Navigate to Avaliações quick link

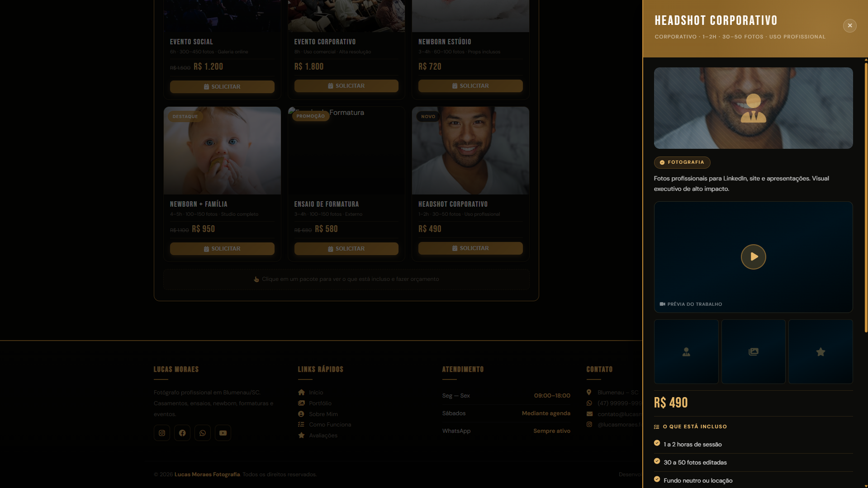pos(323,436)
